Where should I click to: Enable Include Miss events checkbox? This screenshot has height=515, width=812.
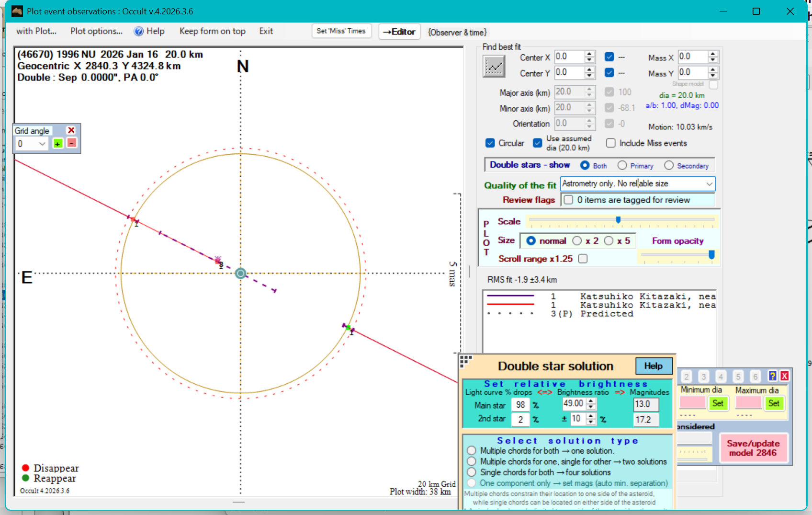click(x=611, y=143)
